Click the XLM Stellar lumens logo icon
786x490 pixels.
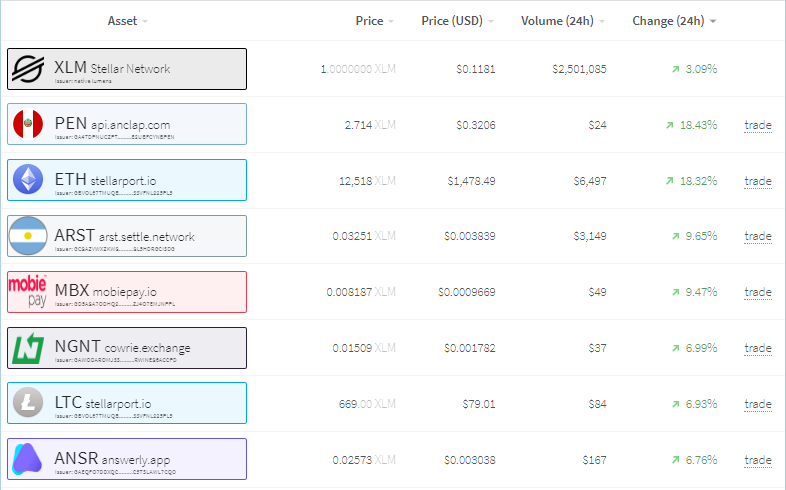(28, 69)
